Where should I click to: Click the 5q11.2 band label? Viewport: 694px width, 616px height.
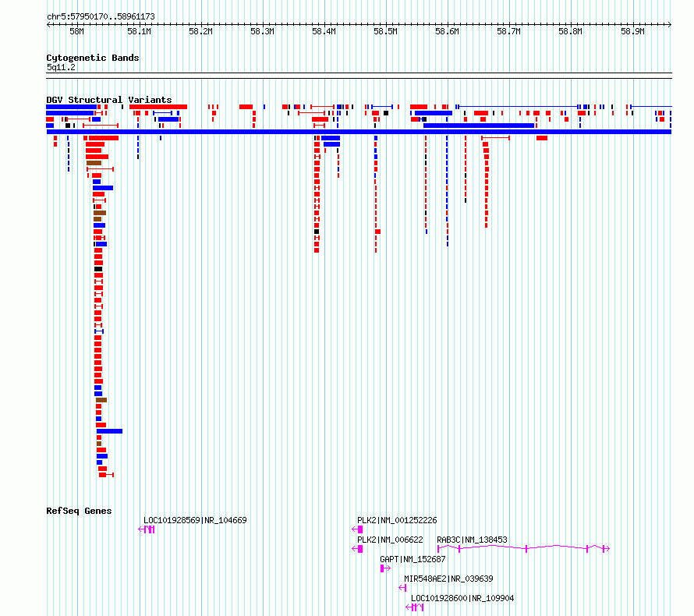61,67
